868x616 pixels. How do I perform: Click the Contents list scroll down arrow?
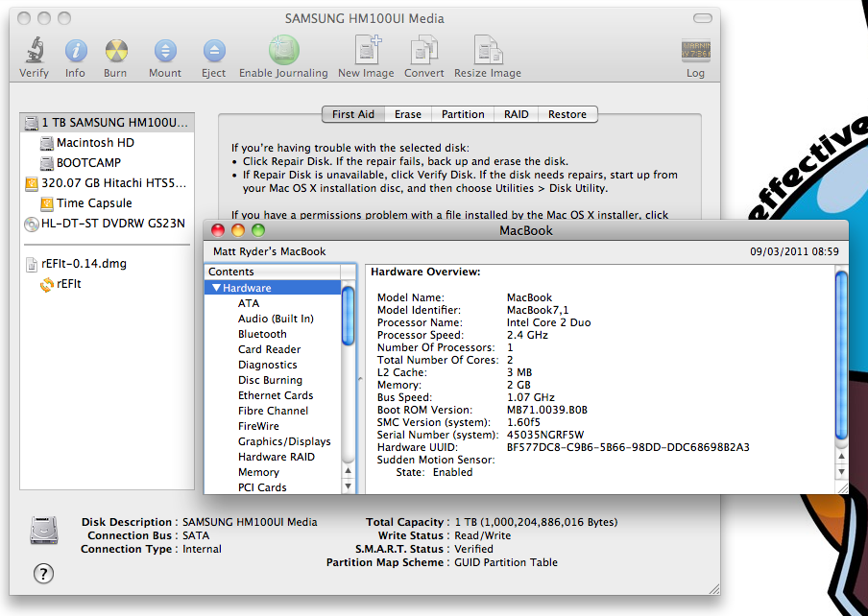coord(349,486)
